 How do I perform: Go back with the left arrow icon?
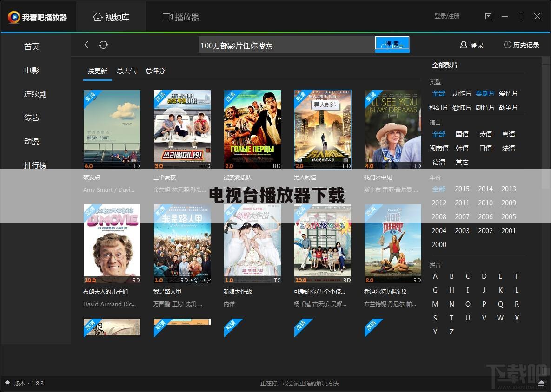pos(86,45)
